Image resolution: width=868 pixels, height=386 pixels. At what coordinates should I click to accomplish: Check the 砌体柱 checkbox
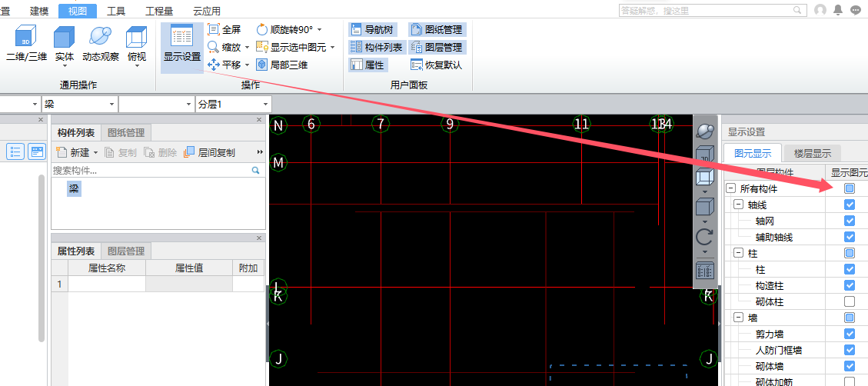(x=850, y=302)
